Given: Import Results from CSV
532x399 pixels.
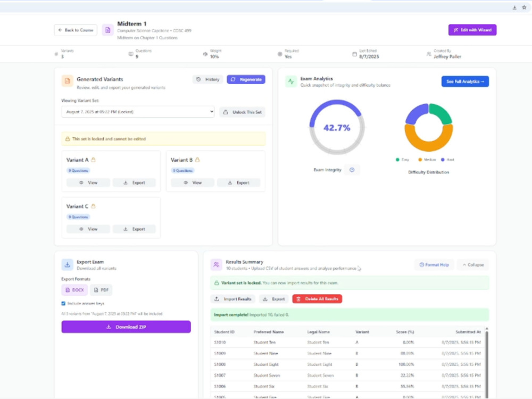Looking at the screenshot, I should point(233,299).
